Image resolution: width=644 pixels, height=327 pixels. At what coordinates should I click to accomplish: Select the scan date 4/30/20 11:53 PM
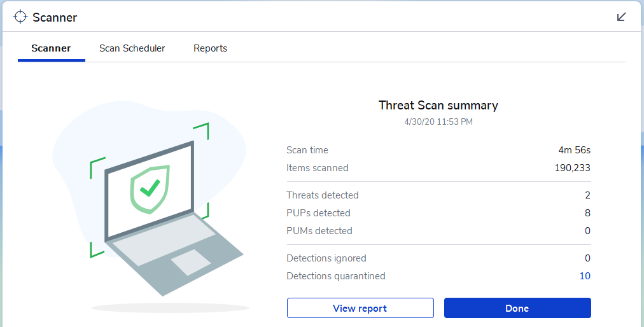click(x=438, y=122)
